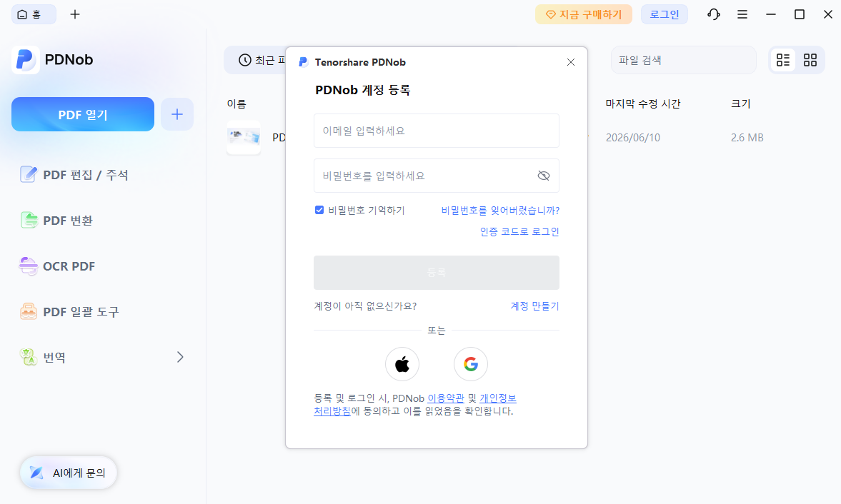
Task: Sort by 이름 column header
Action: pos(237,104)
